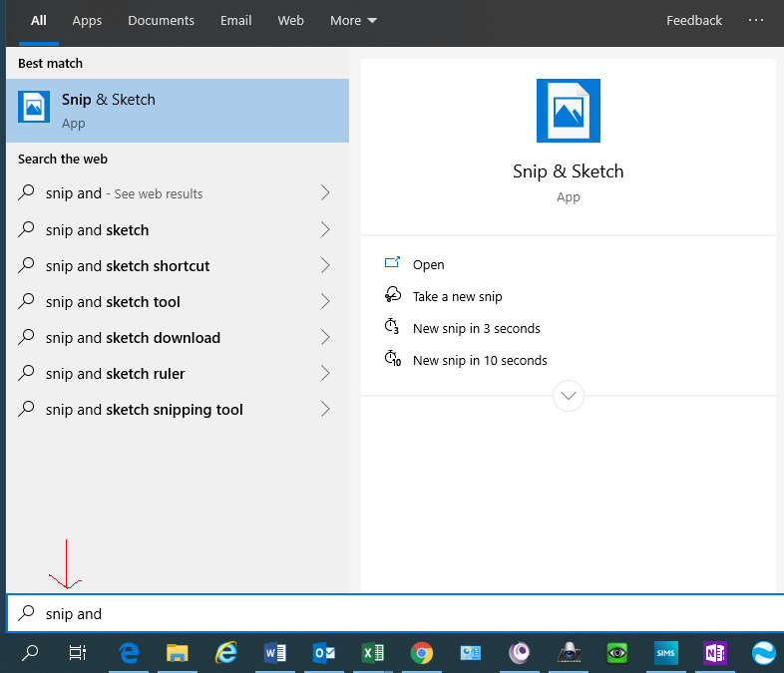Open Google Chrome from taskbar
The width and height of the screenshot is (784, 673).
pyautogui.click(x=422, y=653)
